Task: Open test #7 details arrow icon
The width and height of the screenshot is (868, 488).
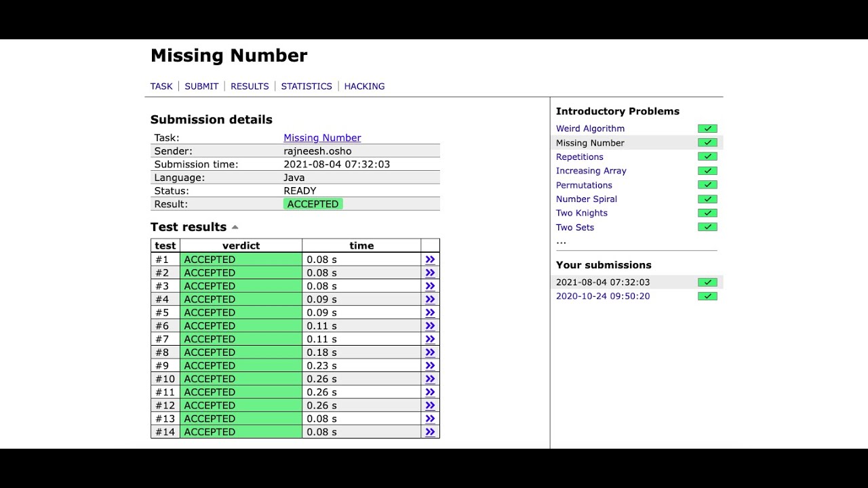Action: (x=430, y=339)
